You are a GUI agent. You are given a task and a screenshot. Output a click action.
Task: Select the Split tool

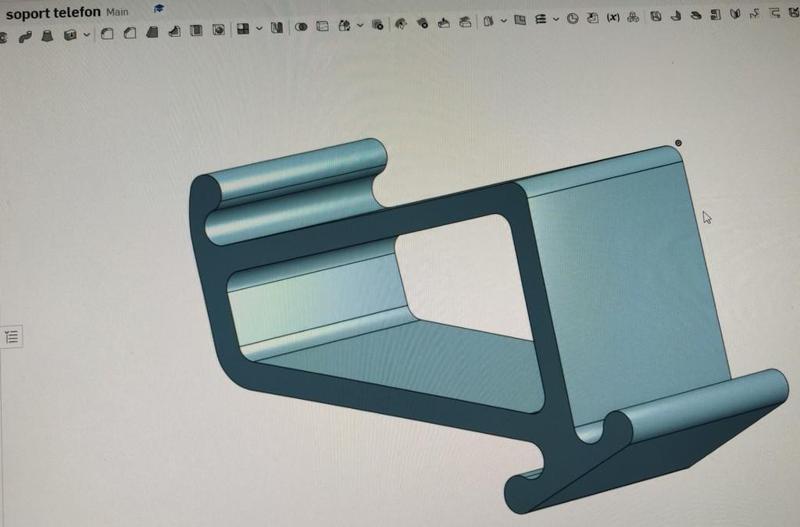click(322, 26)
